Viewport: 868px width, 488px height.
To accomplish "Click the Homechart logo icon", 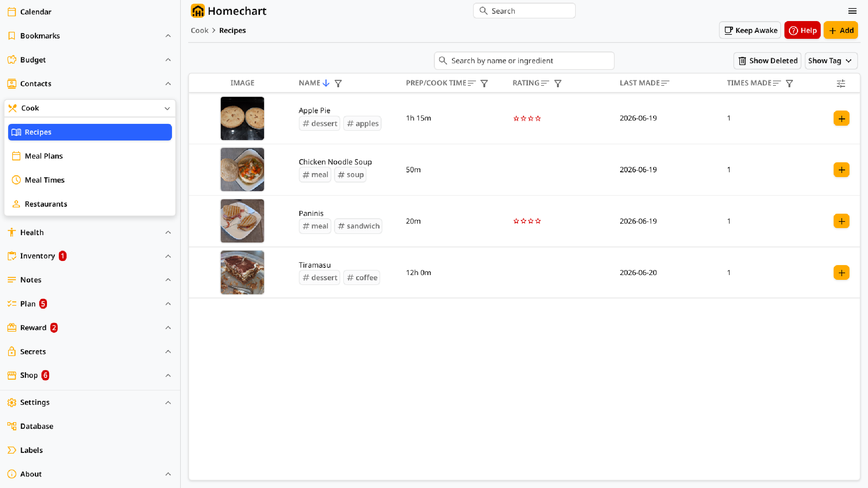I will [x=197, y=11].
